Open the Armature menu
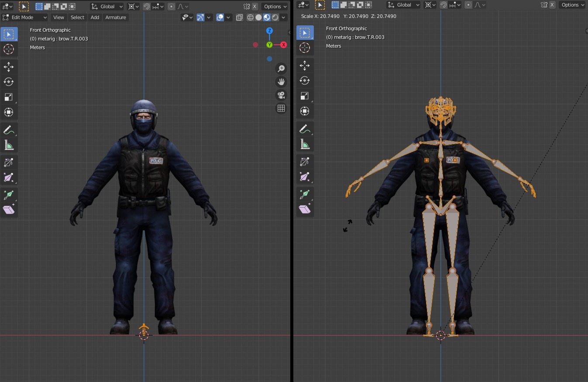This screenshot has width=588, height=382. point(115,17)
